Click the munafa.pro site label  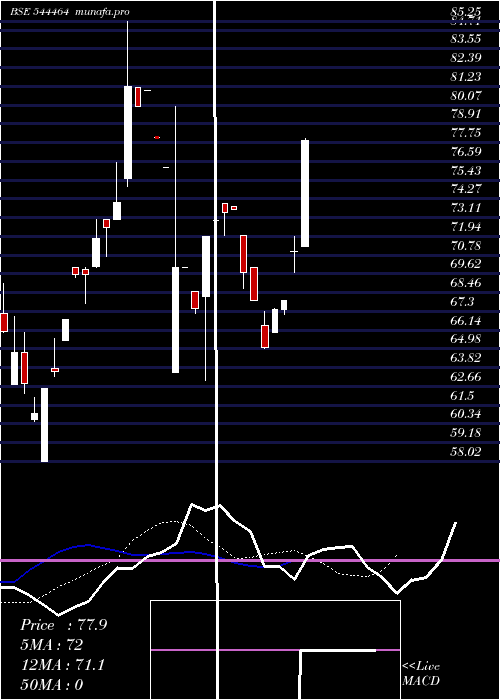click(x=102, y=12)
